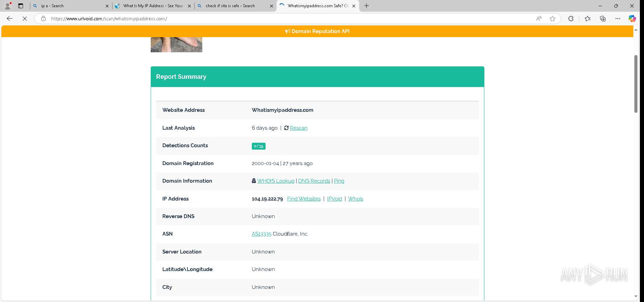The width and height of the screenshot is (644, 302).
Task: Open the Favorites list icon
Action: point(588,19)
